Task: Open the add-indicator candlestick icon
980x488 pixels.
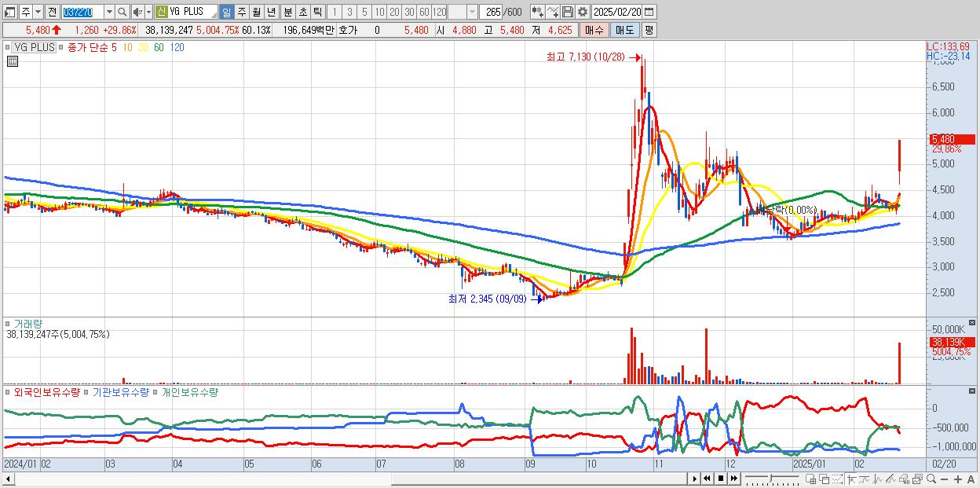Action: click(537, 12)
